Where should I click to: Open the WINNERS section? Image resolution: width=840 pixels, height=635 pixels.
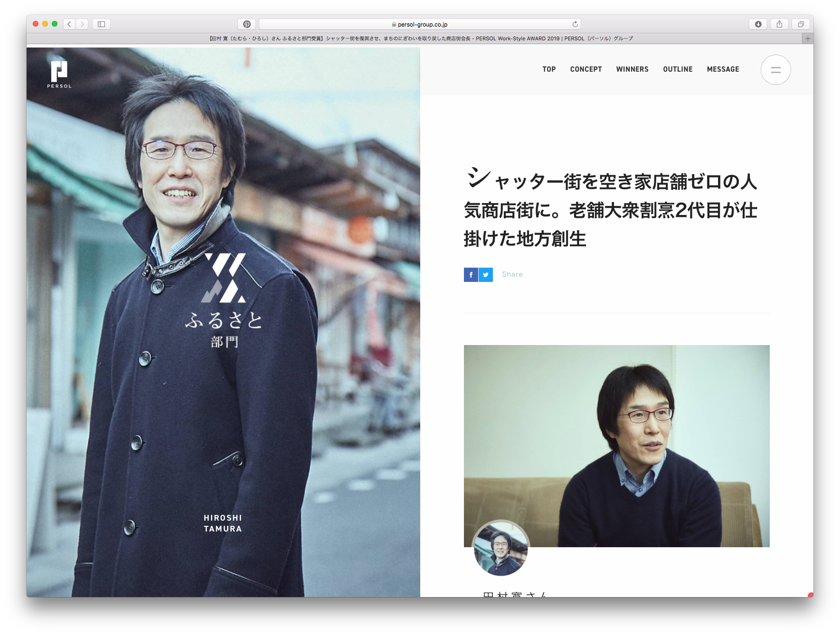[632, 69]
